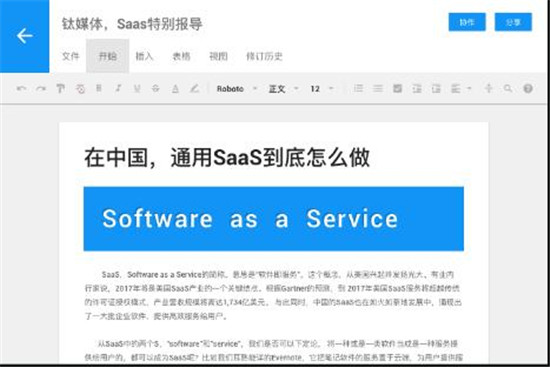The height and width of the screenshot is (367, 550).
Task: Redo the last undone edit
Action: [x=41, y=89]
